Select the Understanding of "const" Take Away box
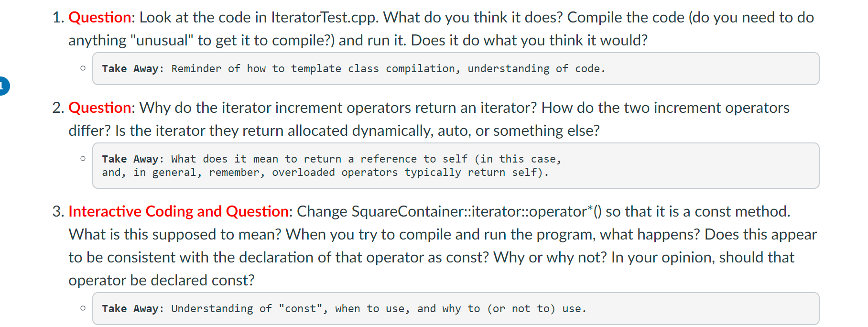Screen dimensions: 868x327 click(456, 308)
